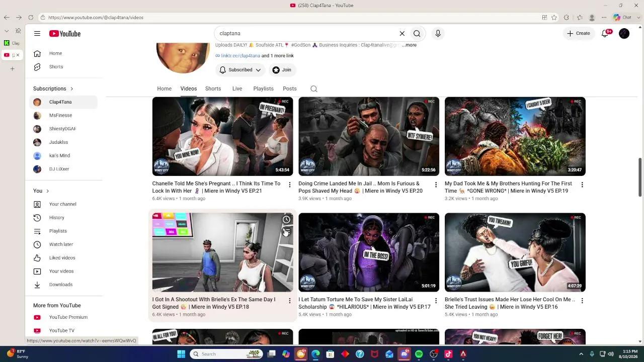Open the EP.17 Tatum torture video title
The image size is (644, 362).
pos(364,303)
